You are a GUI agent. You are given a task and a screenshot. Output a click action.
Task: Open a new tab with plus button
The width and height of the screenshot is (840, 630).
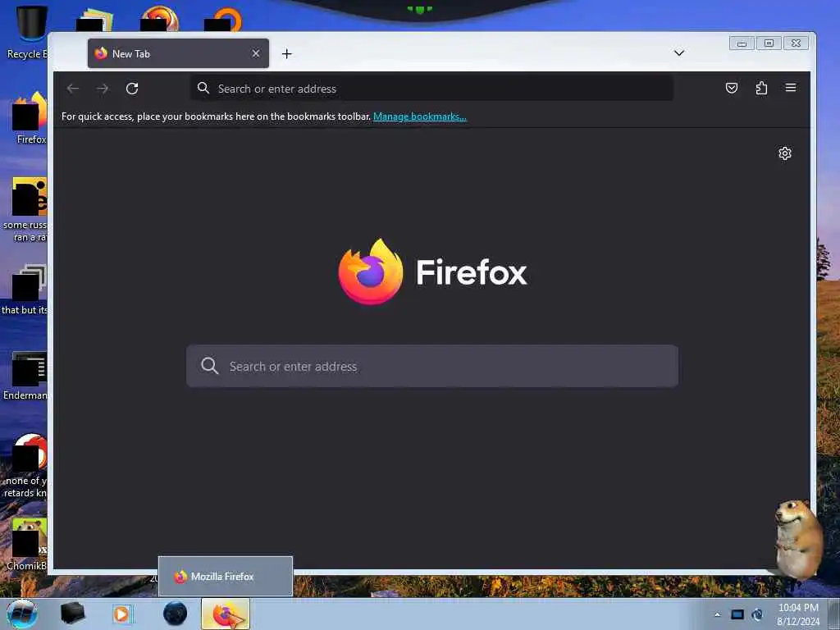pos(286,53)
